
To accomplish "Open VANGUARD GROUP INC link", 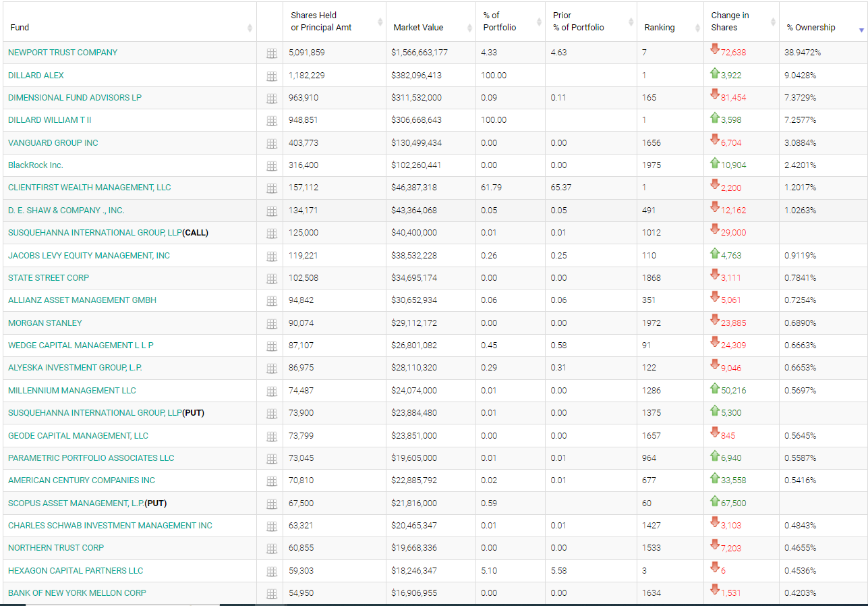I will (x=53, y=142).
